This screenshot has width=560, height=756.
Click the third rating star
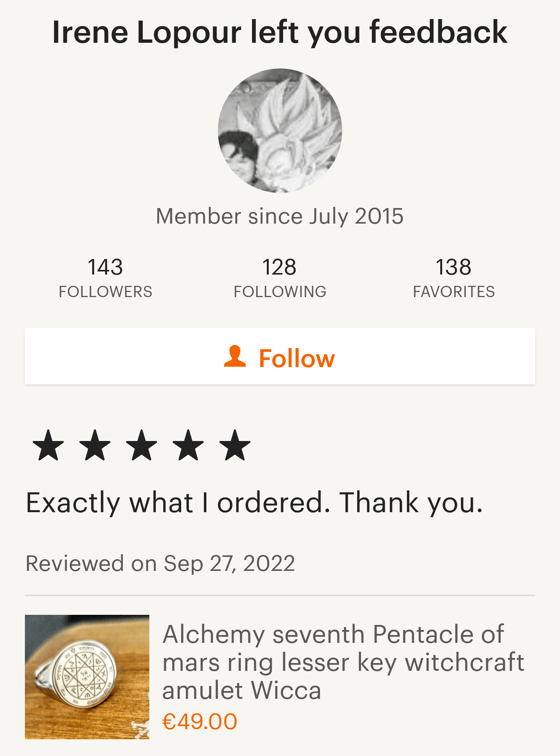click(142, 445)
